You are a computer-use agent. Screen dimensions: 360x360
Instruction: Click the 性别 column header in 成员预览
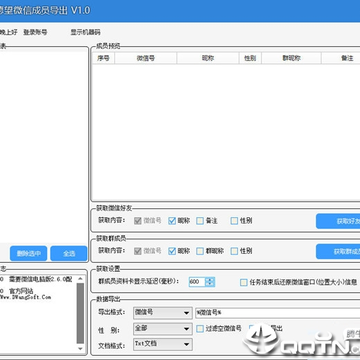[x=250, y=58]
